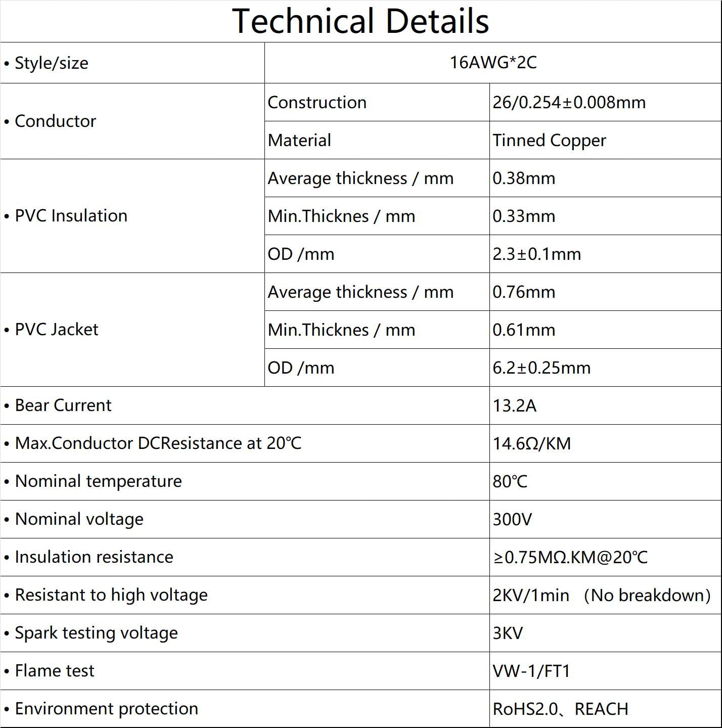The image size is (722, 728).
Task: Select the 0.61mm minimum thickness value
Action: tap(524, 330)
